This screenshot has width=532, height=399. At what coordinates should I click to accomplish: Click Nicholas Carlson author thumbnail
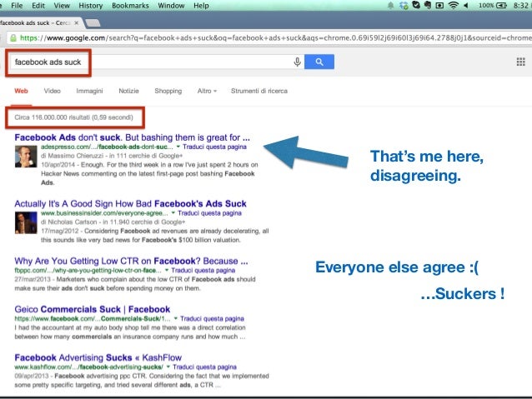point(26,222)
